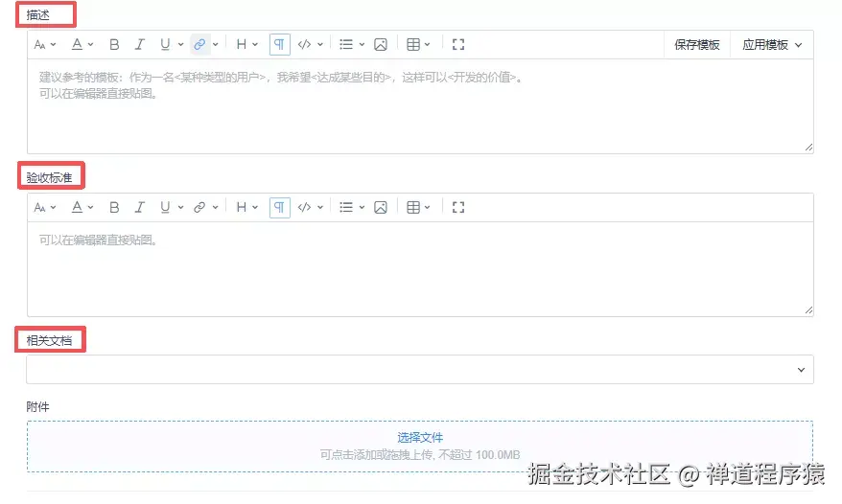Insert image in 验收标准 editor toolbar
Screen dimensions: 842x504
[381, 207]
